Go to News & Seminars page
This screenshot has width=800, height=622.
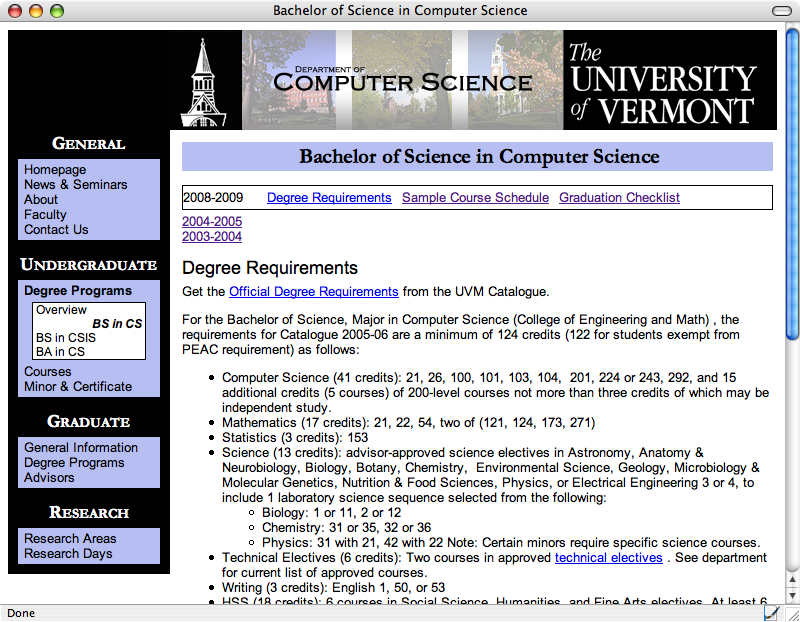[x=76, y=184]
